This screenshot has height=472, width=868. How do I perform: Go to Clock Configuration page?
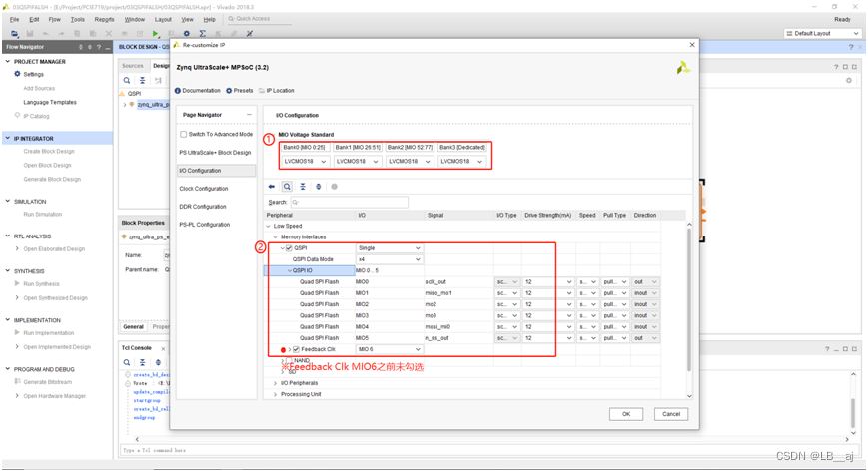[204, 189]
